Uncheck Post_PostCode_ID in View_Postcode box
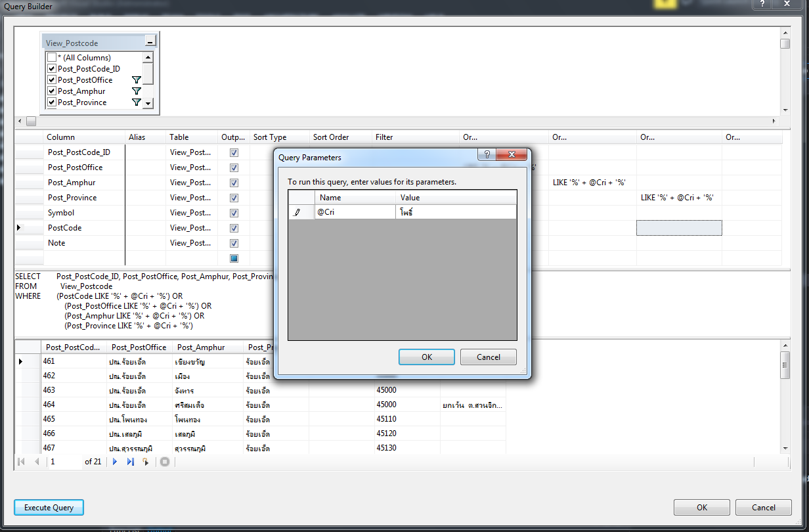The image size is (809, 532). (52, 69)
